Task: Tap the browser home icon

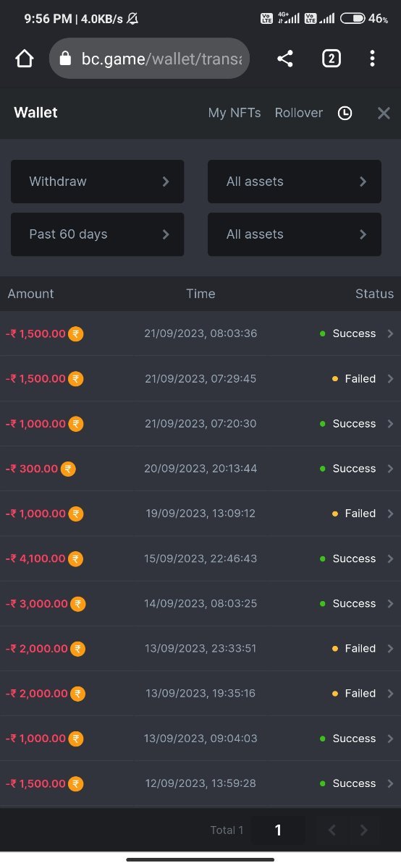Action: click(25, 59)
